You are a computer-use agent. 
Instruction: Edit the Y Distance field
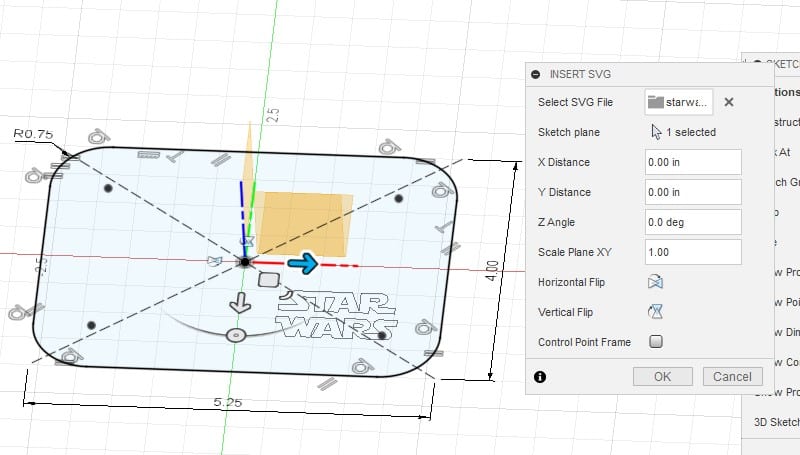pyautogui.click(x=693, y=192)
